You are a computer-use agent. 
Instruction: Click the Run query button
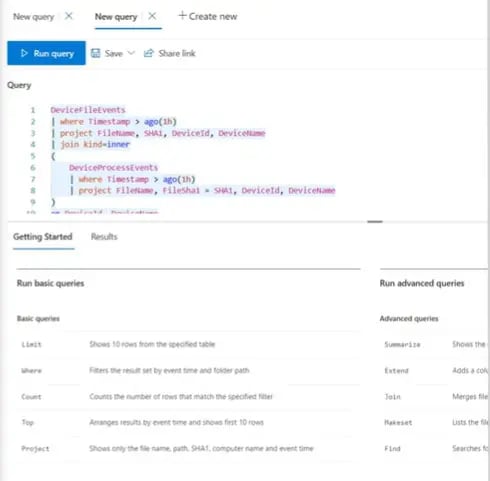click(46, 53)
